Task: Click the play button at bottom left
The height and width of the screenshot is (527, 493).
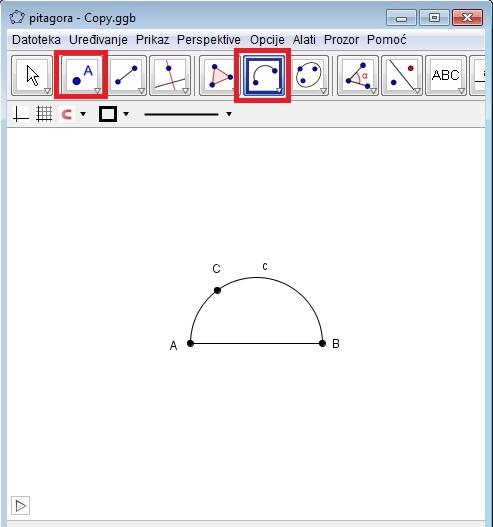Action: pyautogui.click(x=20, y=505)
